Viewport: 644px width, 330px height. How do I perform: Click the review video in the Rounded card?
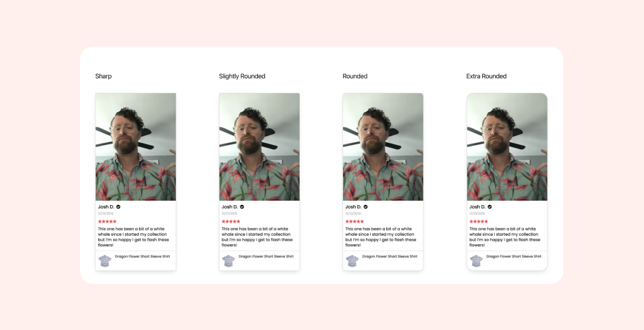tap(383, 147)
